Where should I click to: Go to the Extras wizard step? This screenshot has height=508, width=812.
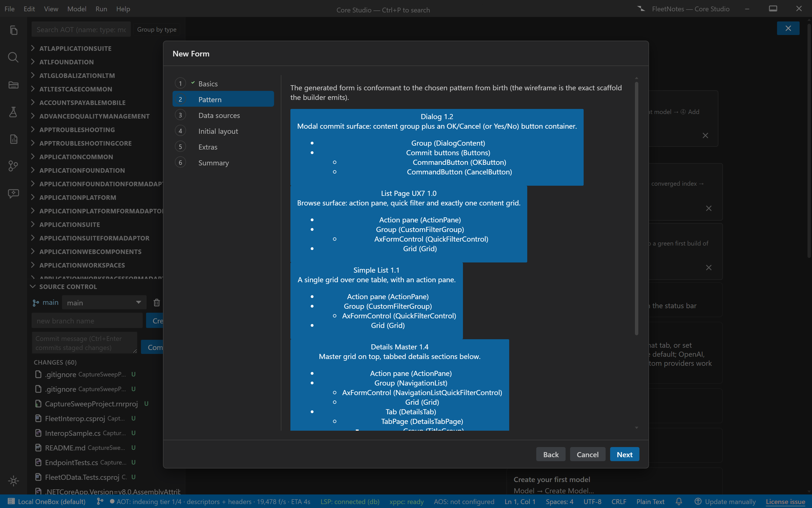pyautogui.click(x=223, y=147)
